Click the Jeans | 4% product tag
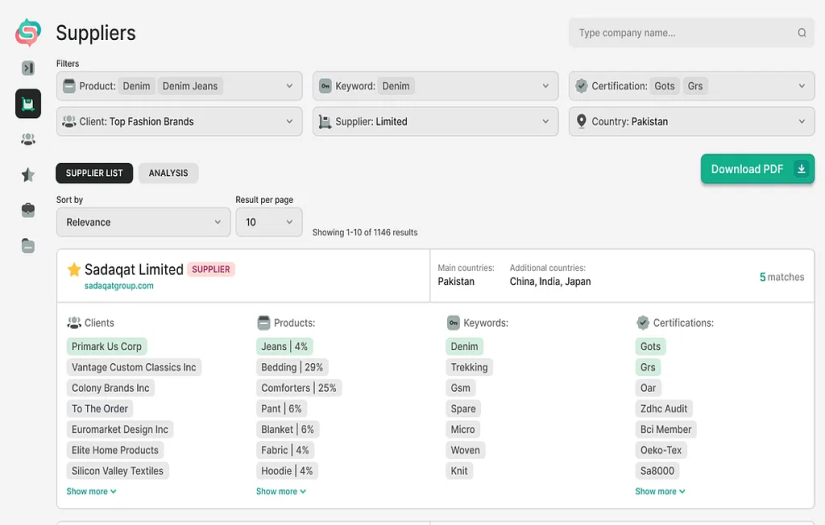 [284, 346]
